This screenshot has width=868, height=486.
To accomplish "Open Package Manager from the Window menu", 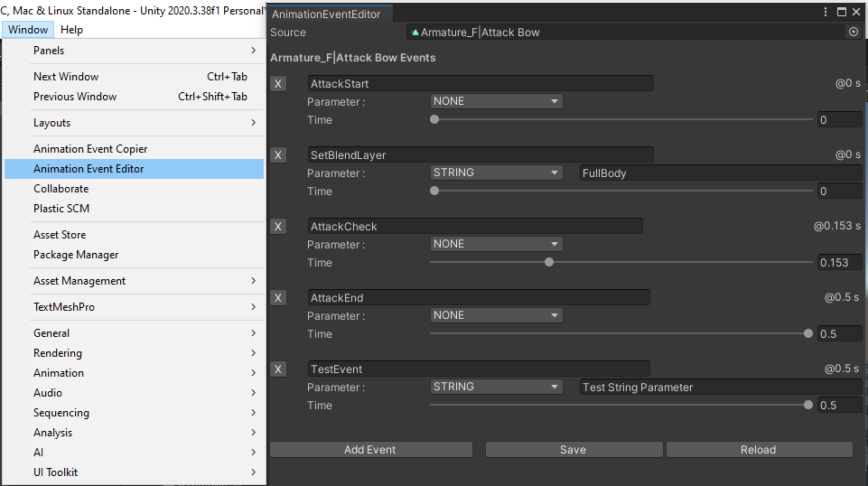I will [x=76, y=255].
